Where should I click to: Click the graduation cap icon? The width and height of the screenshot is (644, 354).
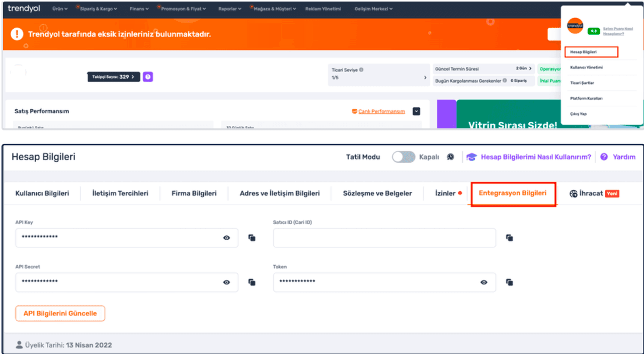click(x=471, y=157)
